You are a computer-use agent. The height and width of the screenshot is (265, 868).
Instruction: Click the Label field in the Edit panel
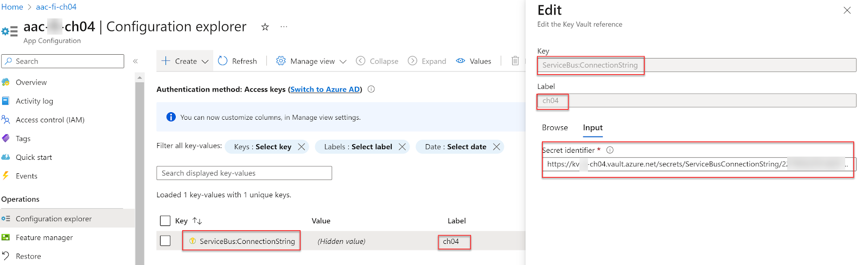[697, 101]
